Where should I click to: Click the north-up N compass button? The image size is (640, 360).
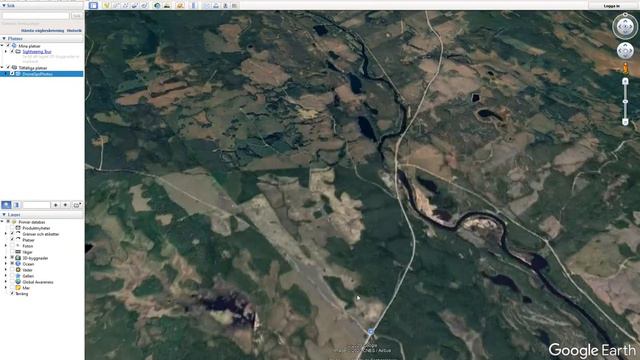tap(625, 15)
